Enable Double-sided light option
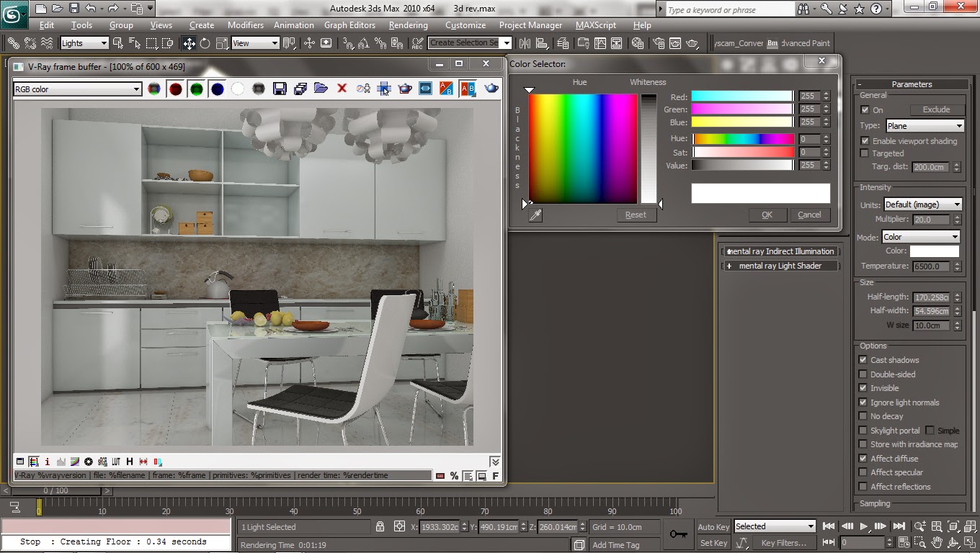 (863, 374)
